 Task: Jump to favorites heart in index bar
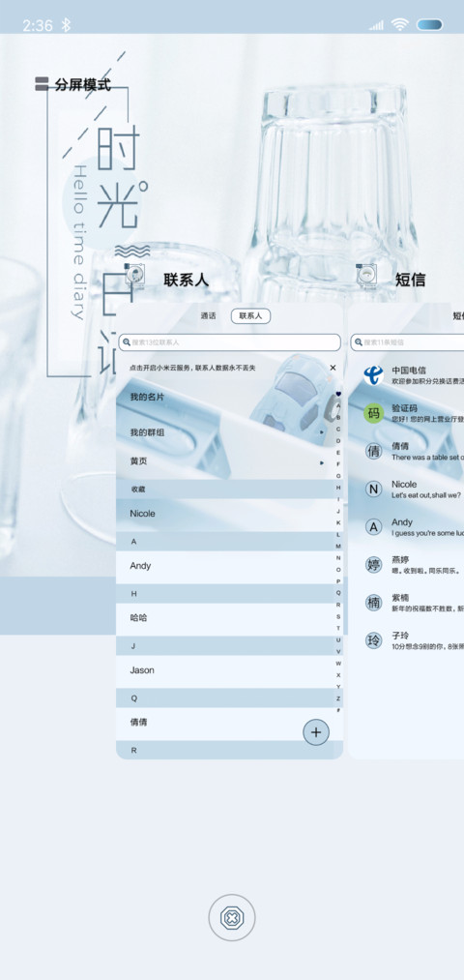tap(338, 394)
